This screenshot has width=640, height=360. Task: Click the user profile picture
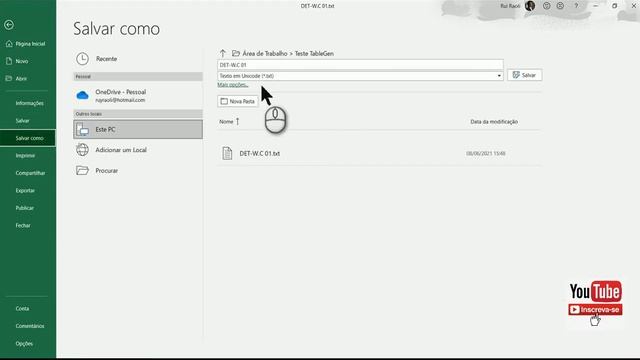point(530,6)
